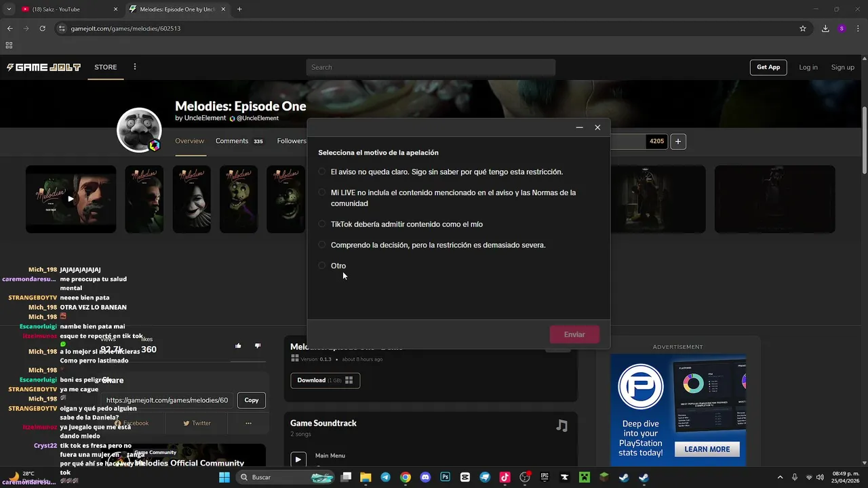This screenshot has height=488, width=868.
Task: Click the plus follow button beside 4205
Action: coord(679,142)
